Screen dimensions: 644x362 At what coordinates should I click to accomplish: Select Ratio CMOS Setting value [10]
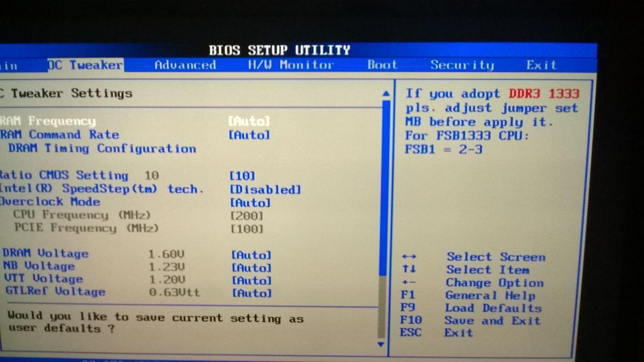[242, 176]
